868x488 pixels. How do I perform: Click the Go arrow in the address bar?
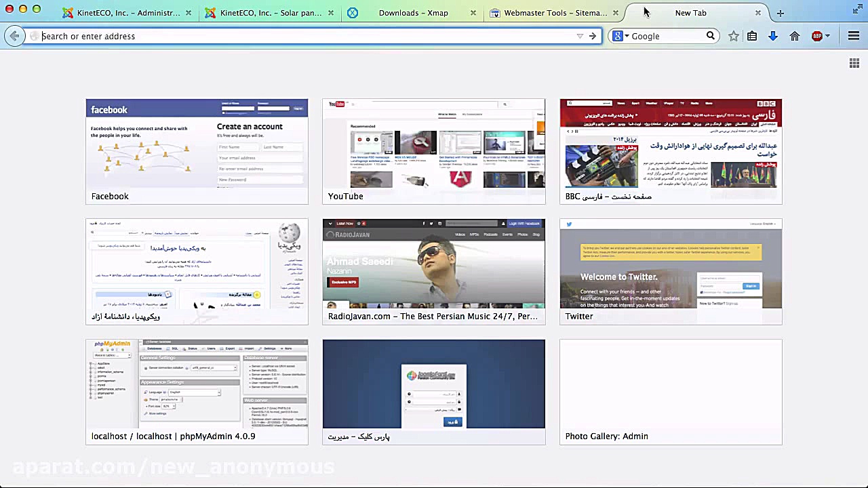tap(593, 36)
